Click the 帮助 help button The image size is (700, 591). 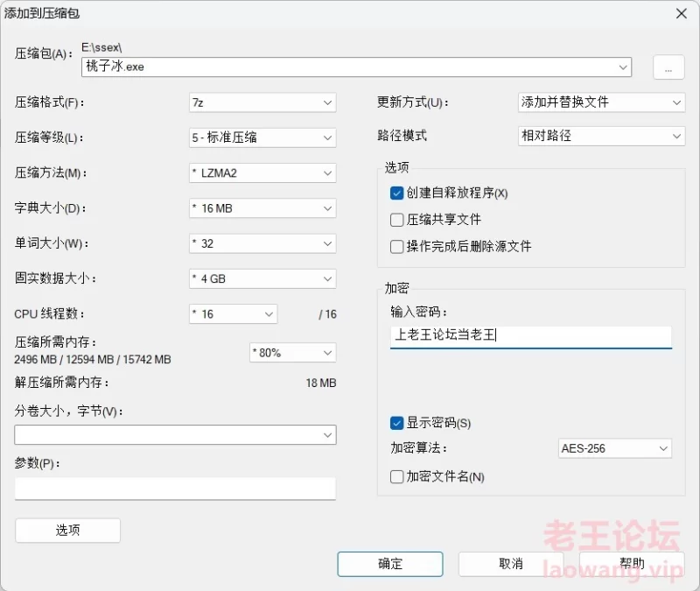point(632,564)
